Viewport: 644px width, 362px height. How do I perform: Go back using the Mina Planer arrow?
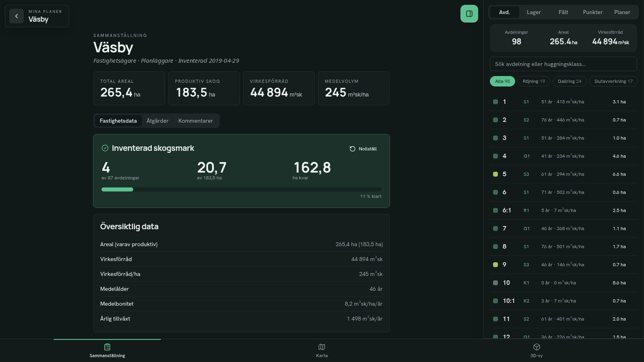tap(17, 16)
